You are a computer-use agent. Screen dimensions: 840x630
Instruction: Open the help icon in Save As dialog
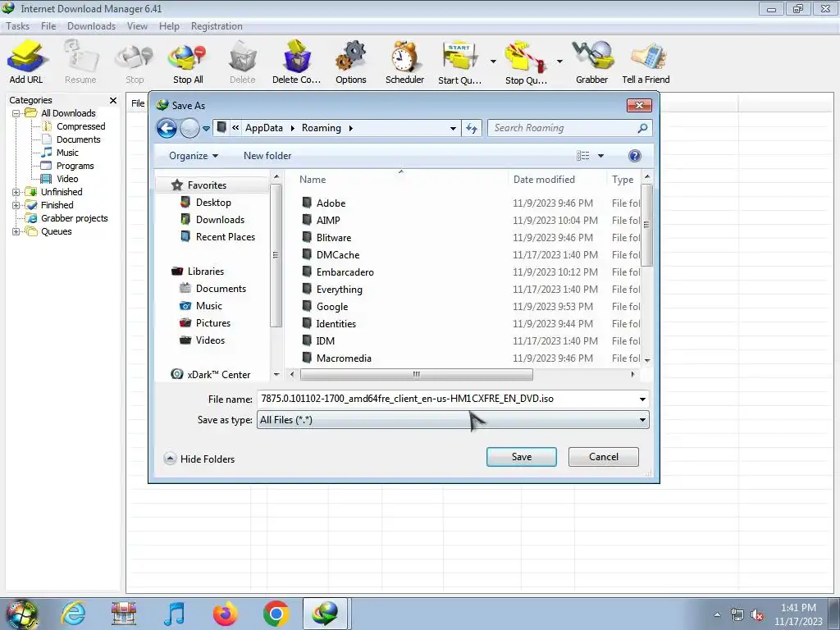634,156
